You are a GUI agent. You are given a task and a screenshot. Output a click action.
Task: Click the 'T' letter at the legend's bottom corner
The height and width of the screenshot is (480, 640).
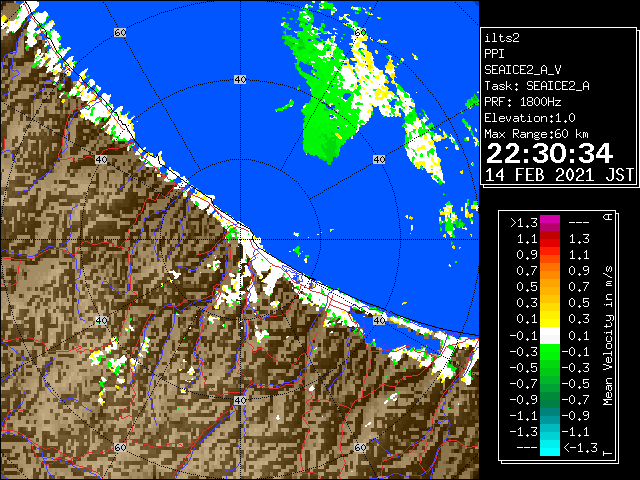pyautogui.click(x=608, y=453)
